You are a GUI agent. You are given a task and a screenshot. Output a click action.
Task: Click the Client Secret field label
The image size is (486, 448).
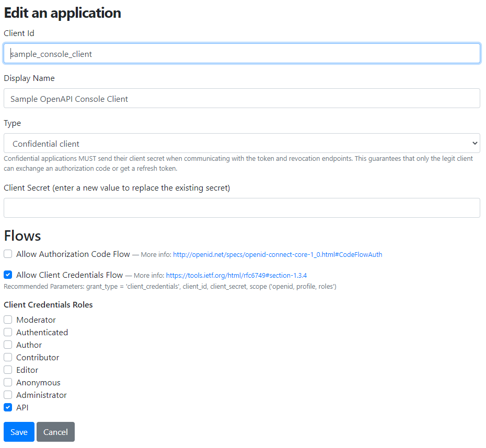coord(117,188)
